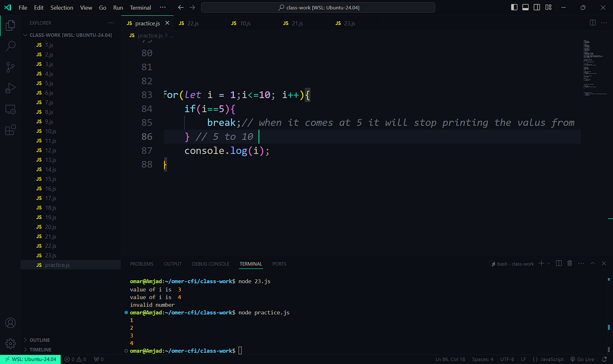Open the Search view icon
This screenshot has width=613, height=364.
tap(10, 46)
